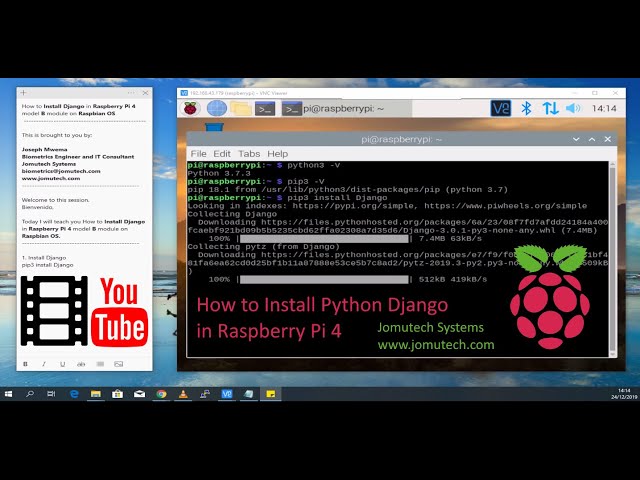Select the pi@raspberrypi task in Pi panel
640x480 pixels.
pyautogui.click(x=346, y=109)
